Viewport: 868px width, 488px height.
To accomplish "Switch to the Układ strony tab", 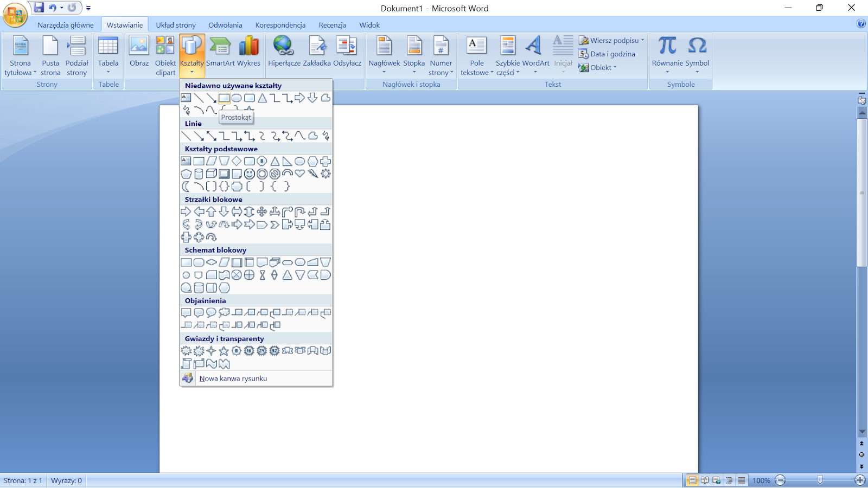I will point(176,25).
